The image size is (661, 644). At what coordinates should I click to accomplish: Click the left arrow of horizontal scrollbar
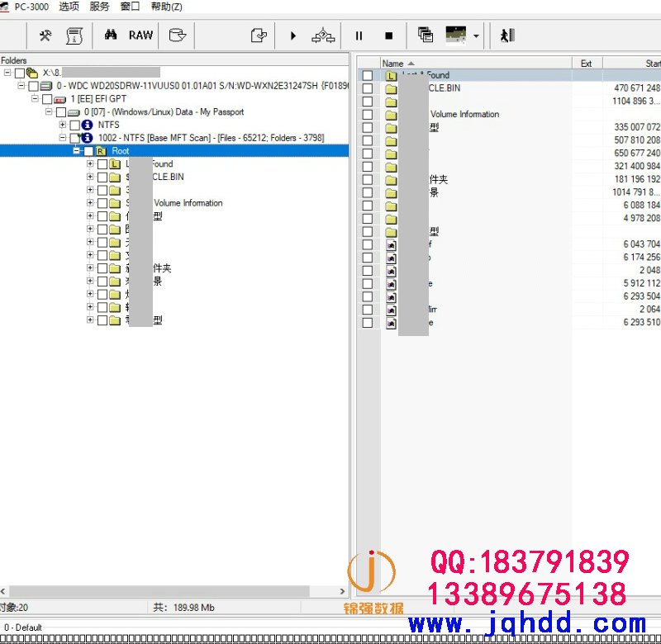(x=3, y=591)
